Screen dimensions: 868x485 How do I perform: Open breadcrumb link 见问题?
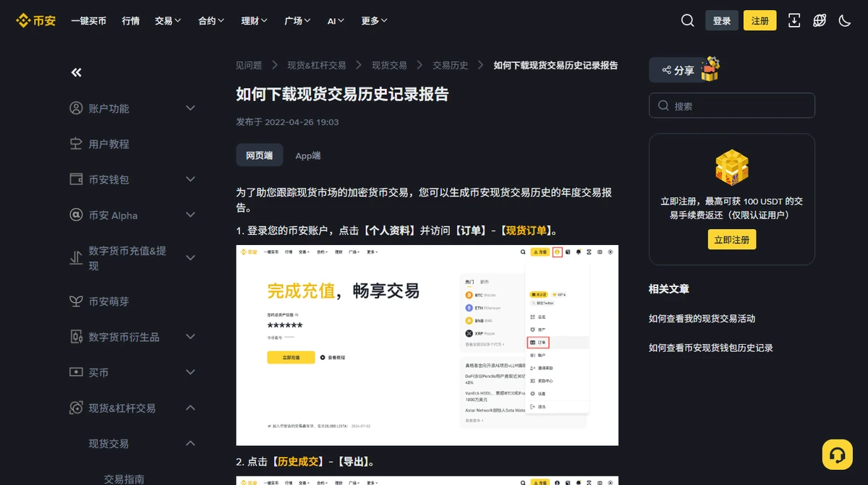click(249, 65)
